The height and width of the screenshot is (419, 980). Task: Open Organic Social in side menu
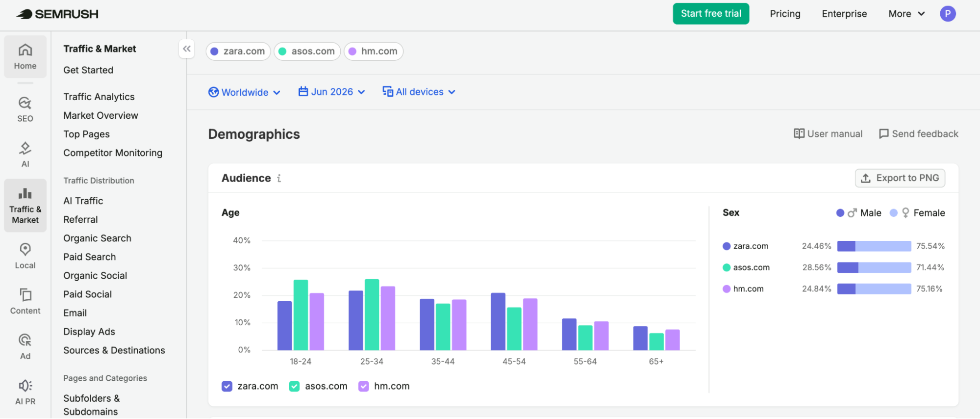(x=95, y=275)
